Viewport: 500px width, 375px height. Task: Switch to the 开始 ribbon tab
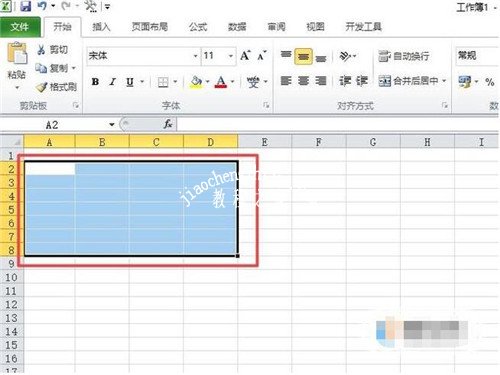pos(62,27)
